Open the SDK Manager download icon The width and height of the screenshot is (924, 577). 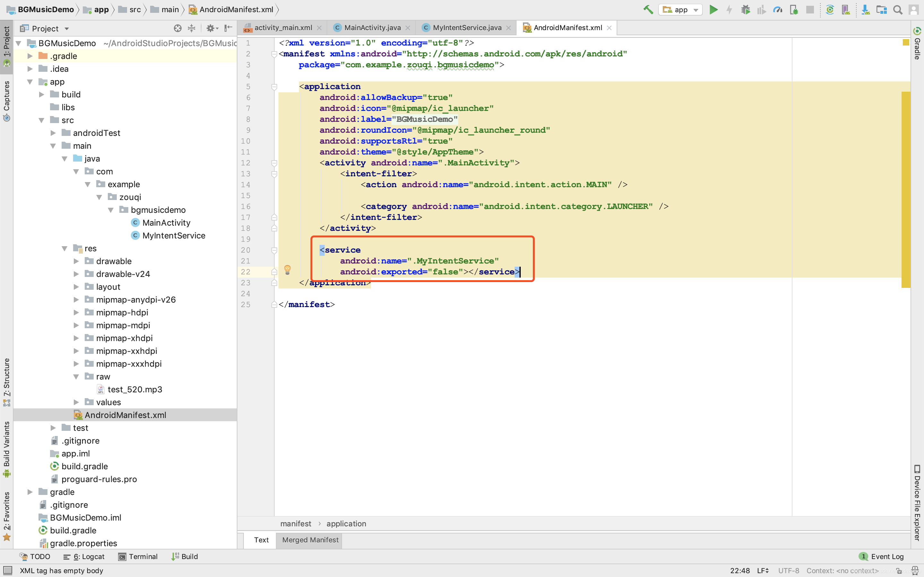[866, 10]
